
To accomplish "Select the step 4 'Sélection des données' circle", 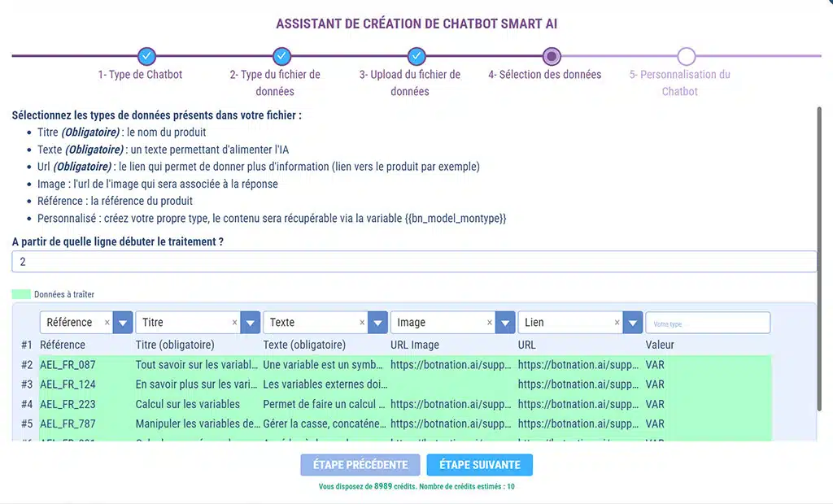I will coord(552,56).
